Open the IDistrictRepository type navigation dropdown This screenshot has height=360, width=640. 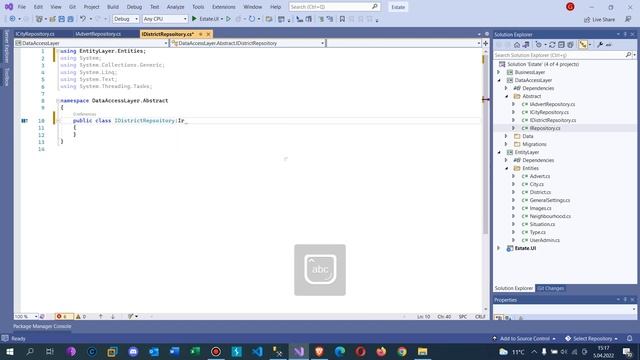coord(247,43)
